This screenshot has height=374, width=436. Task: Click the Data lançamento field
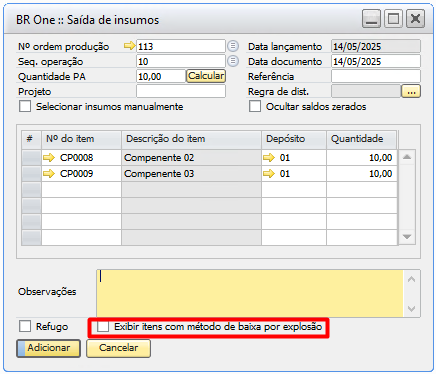[x=376, y=46]
